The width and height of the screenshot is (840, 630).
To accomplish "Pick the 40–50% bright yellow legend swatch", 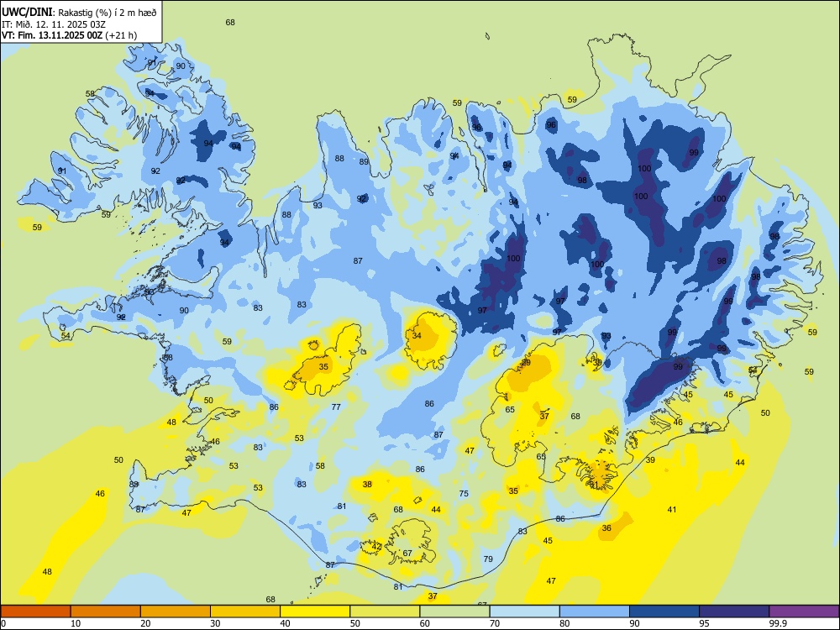I will tap(315, 612).
